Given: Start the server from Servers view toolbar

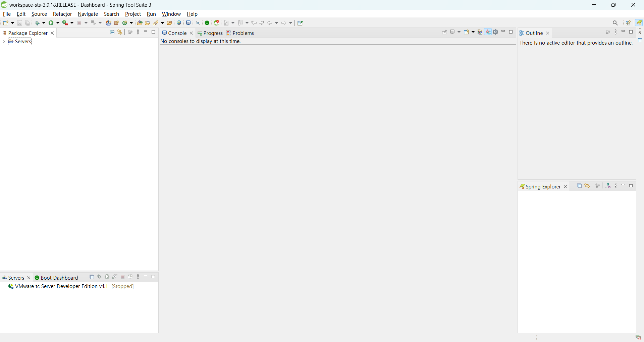Looking at the screenshot, I should point(107,277).
